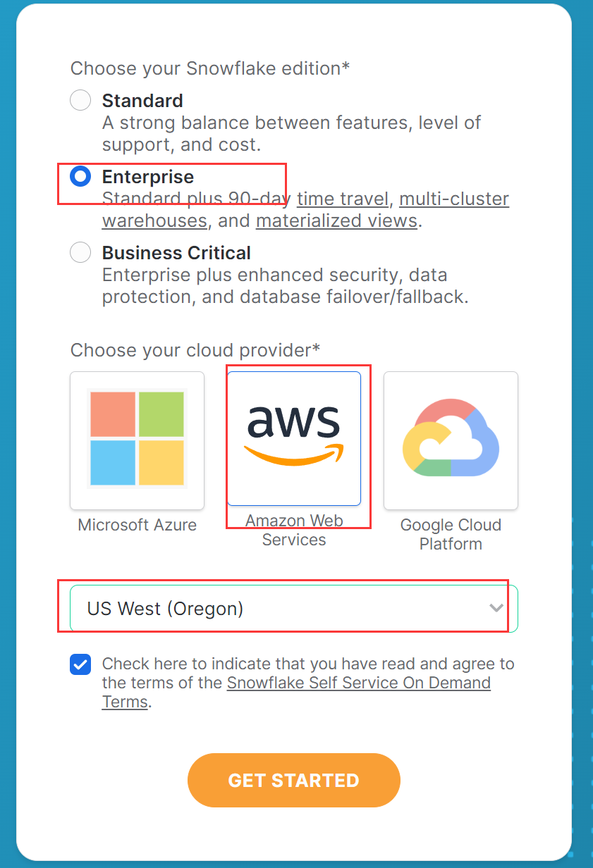Open Snowflake Self Service On Demand Terms

point(358,683)
